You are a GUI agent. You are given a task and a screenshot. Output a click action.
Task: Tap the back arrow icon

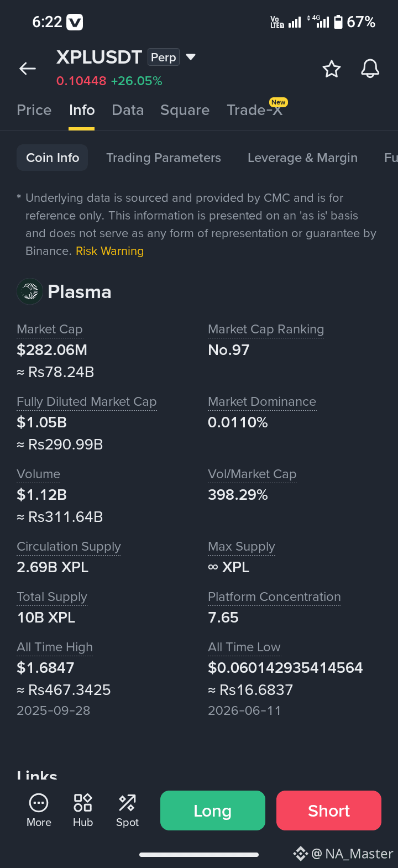(x=28, y=69)
